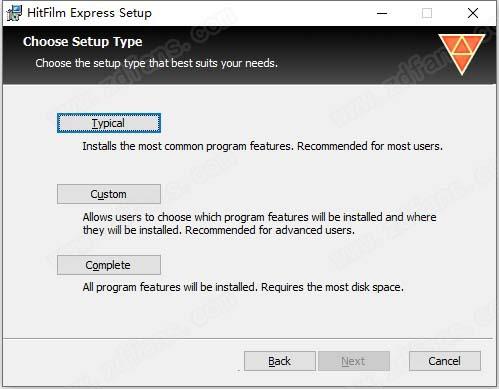Click the 'Choose Setup Type' heading
This screenshot has width=499, height=389.
point(83,42)
